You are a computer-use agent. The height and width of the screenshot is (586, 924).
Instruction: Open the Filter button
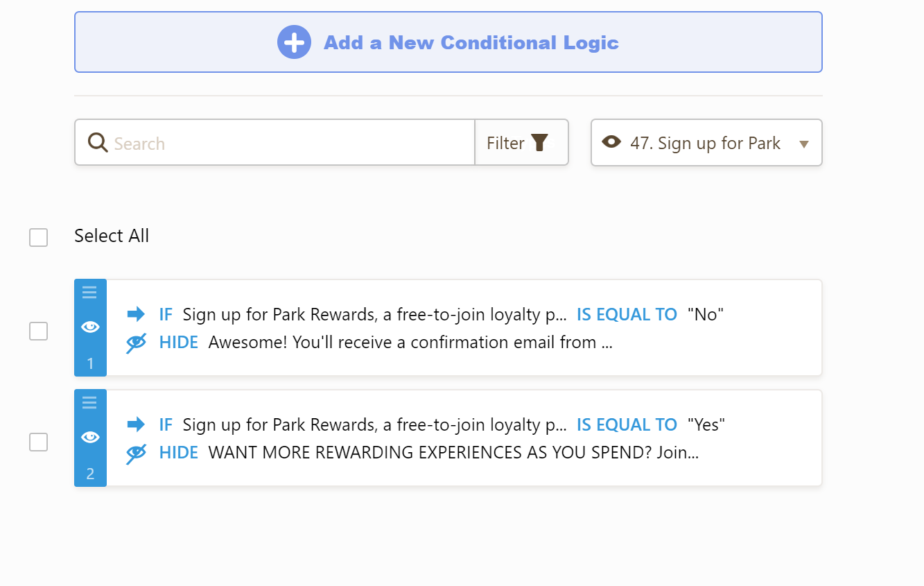point(521,143)
